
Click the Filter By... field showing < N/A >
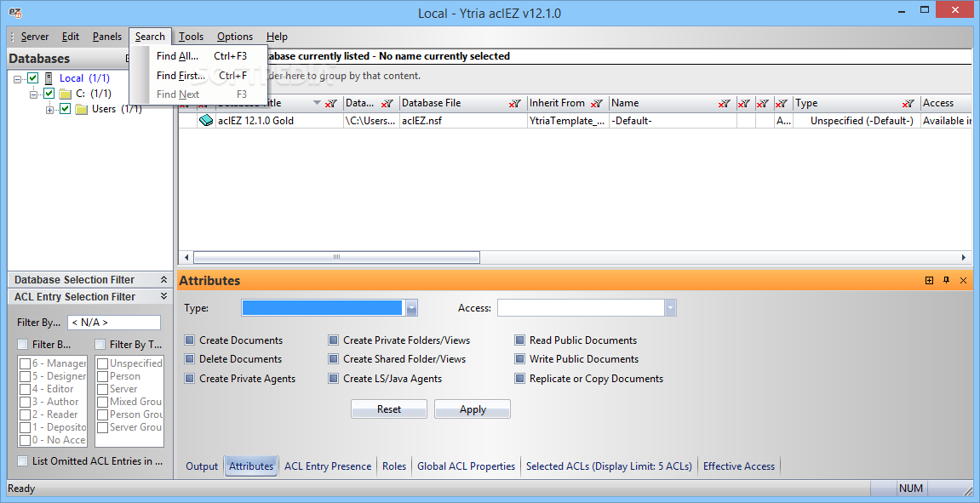[x=114, y=323]
